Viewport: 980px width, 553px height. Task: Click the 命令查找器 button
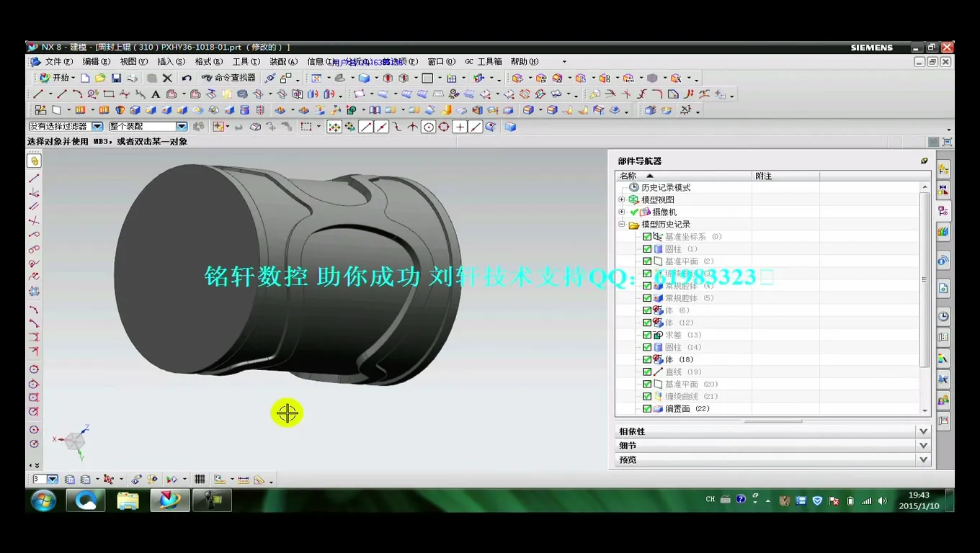coord(228,78)
